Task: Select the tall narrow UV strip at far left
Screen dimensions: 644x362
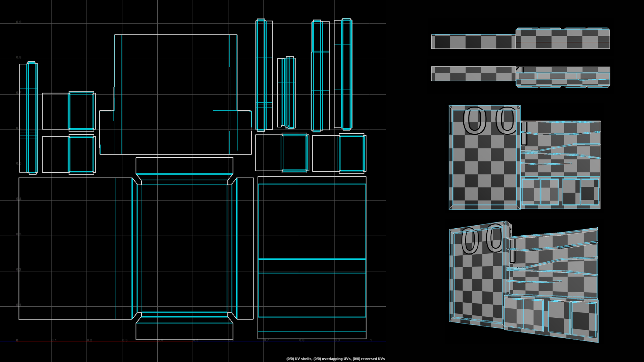Action: [29, 118]
